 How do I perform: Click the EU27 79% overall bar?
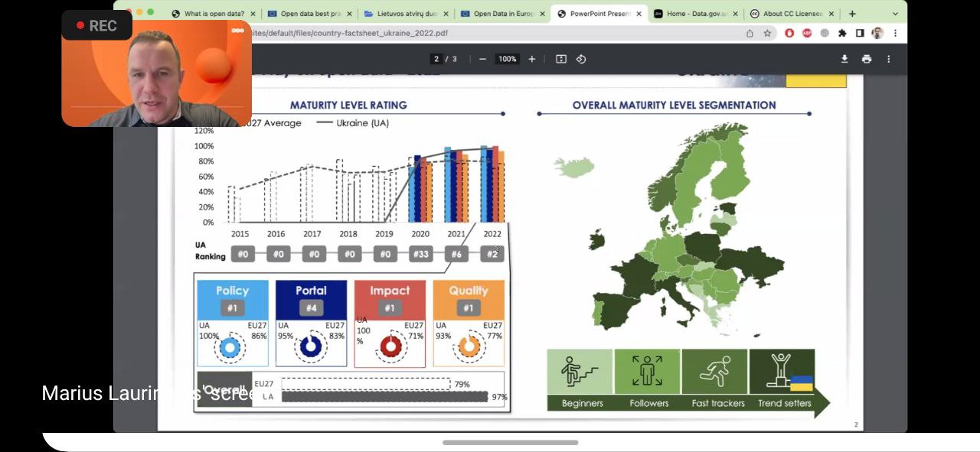(x=366, y=384)
